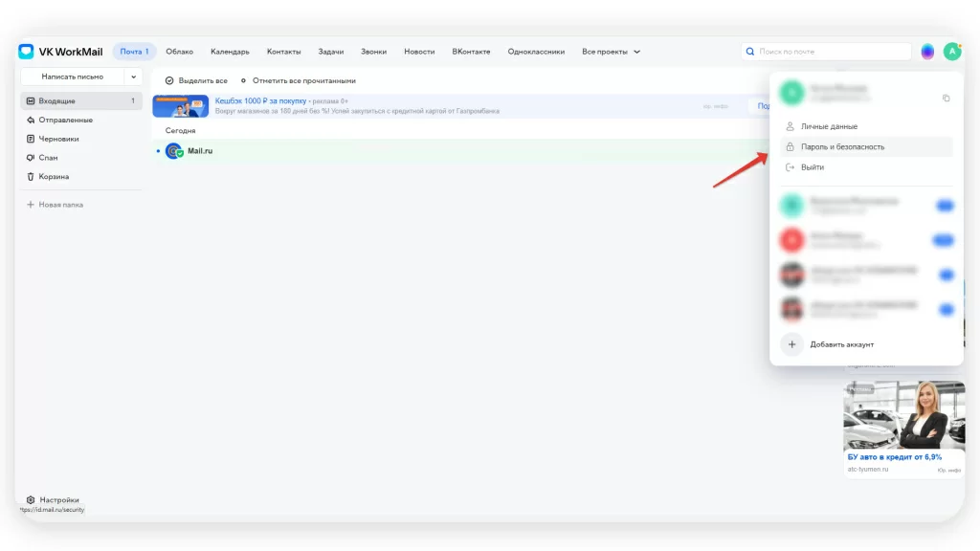Click the VK WorkMail logo icon
Screen dimensions: 980x551
(x=27, y=52)
